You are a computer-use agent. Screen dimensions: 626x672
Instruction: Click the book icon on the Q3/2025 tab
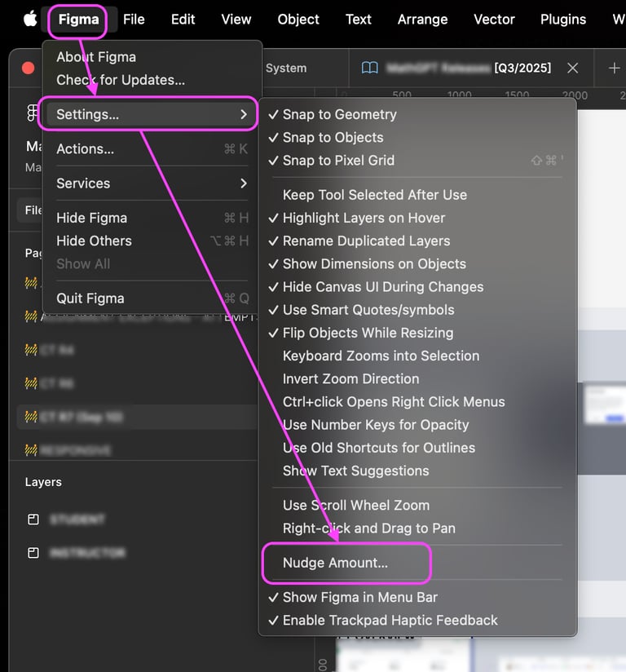click(369, 68)
